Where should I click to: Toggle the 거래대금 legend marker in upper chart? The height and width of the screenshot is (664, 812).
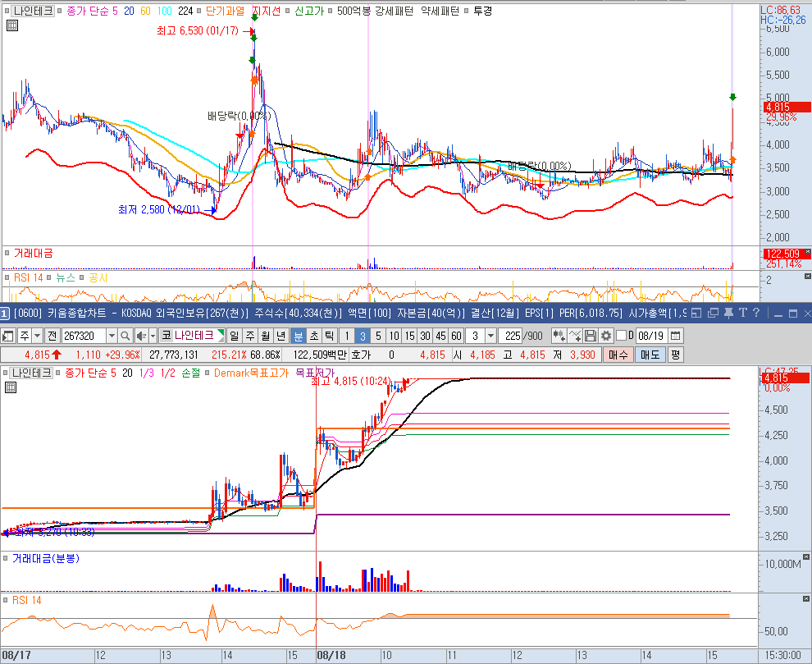pos(7,253)
